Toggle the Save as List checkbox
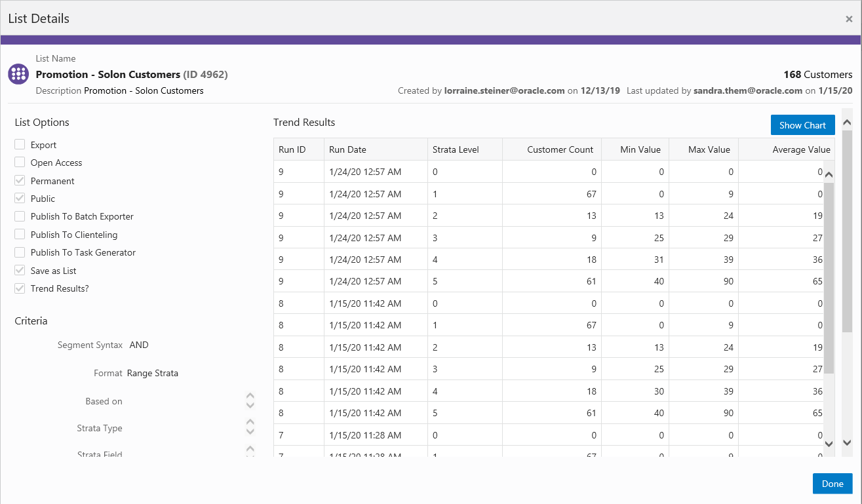The width and height of the screenshot is (862, 504). tap(20, 271)
